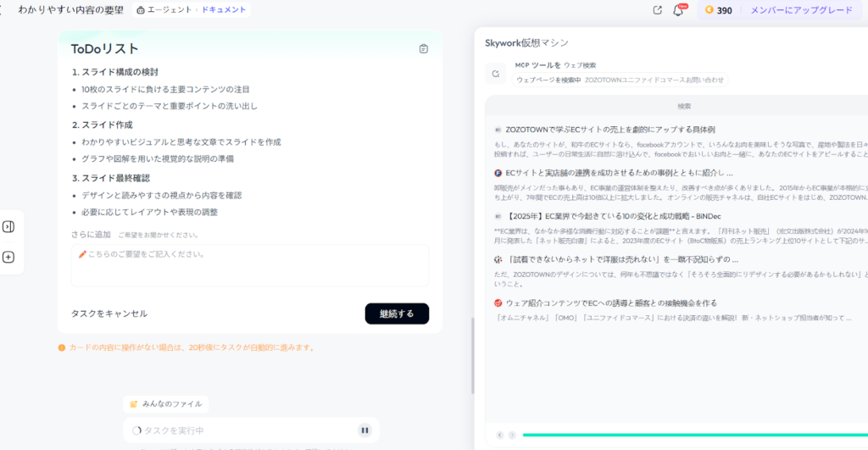Click the share icon in top bar
The image size is (868, 450).
point(657,10)
